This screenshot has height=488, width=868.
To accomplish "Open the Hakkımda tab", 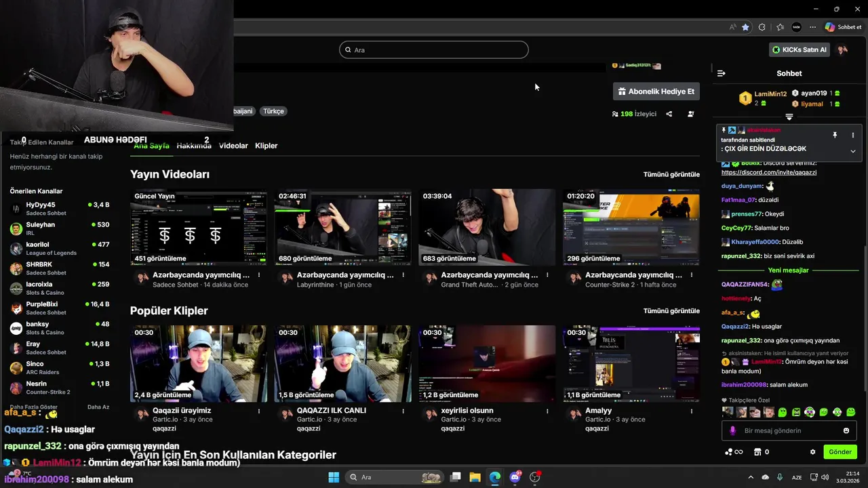I will point(194,146).
